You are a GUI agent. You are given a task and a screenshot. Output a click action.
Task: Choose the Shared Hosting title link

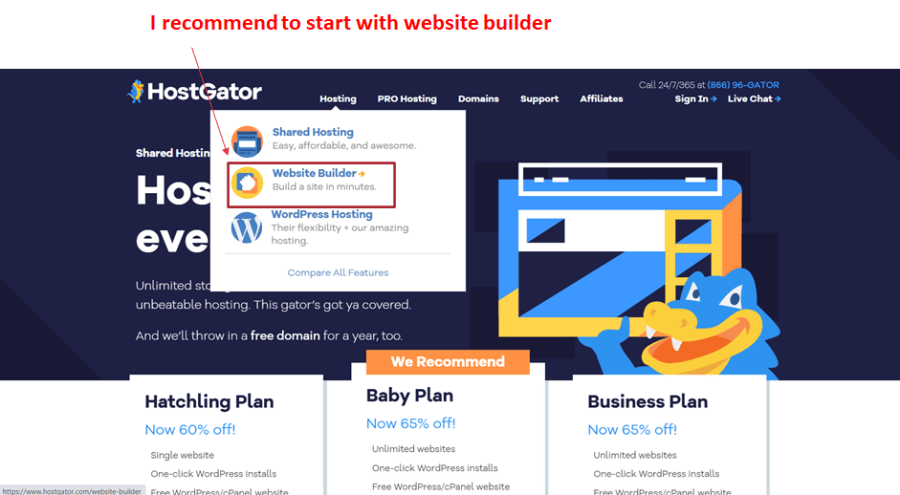(x=313, y=132)
